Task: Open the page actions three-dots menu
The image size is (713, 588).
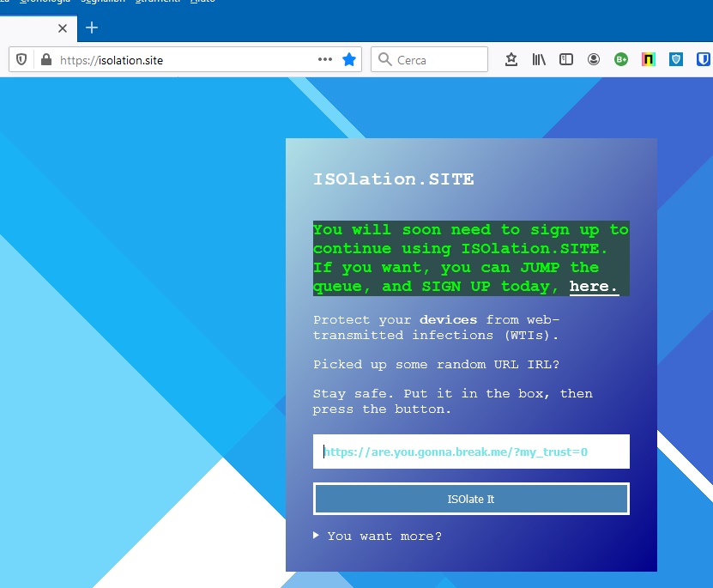Action: tap(325, 59)
